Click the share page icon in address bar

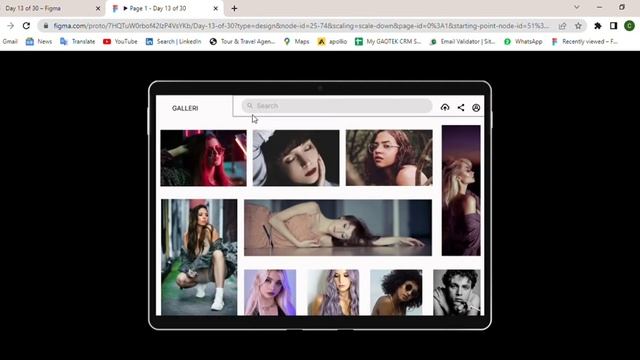coord(562,26)
